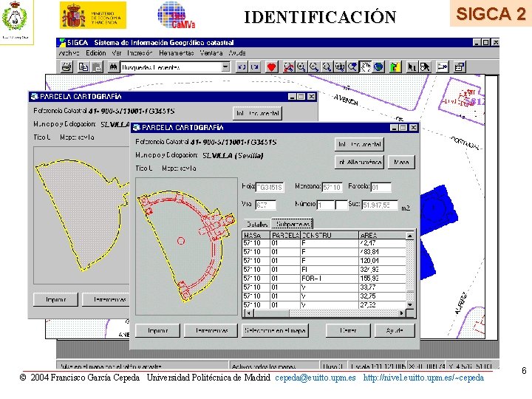Click the Cerrar button
This screenshot has width=532, height=399.
click(x=348, y=330)
